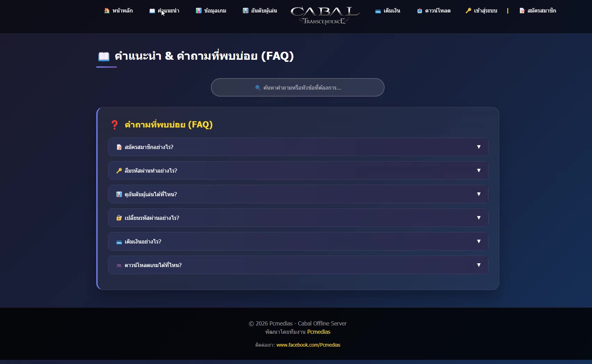Open the หน้าหลัก home menu item
Viewport: 592px width, 364px height.
118,11
